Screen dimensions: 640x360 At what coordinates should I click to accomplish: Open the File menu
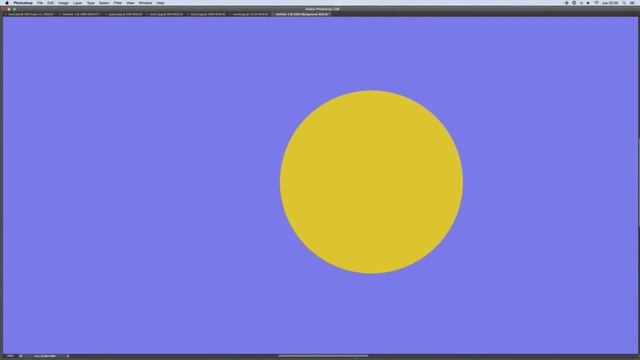pyautogui.click(x=40, y=3)
